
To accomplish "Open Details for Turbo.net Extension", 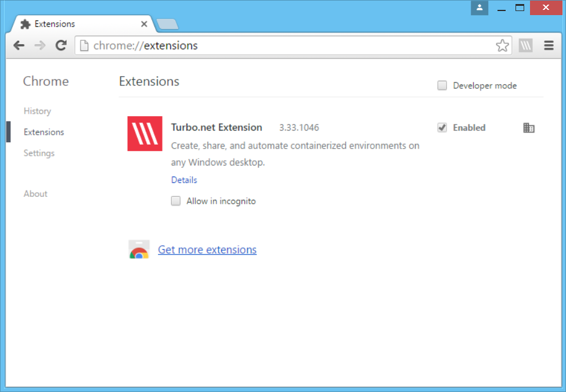I will coord(183,180).
